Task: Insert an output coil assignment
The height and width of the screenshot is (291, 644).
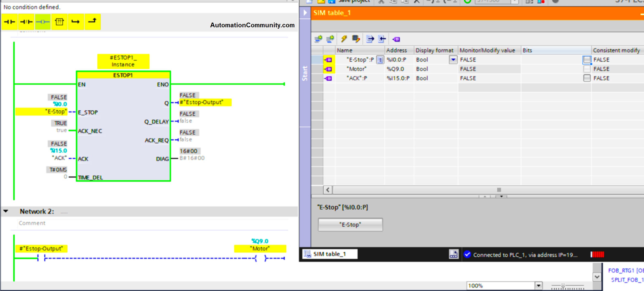Action: click(43, 22)
